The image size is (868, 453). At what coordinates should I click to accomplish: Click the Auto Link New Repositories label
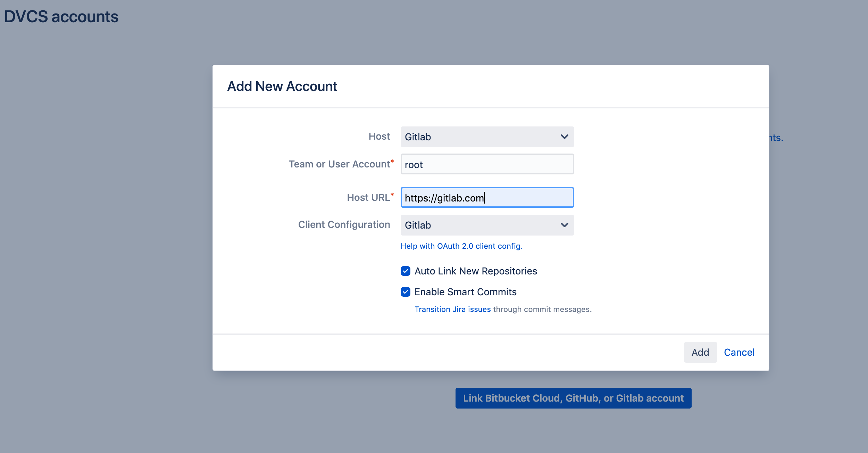click(476, 271)
